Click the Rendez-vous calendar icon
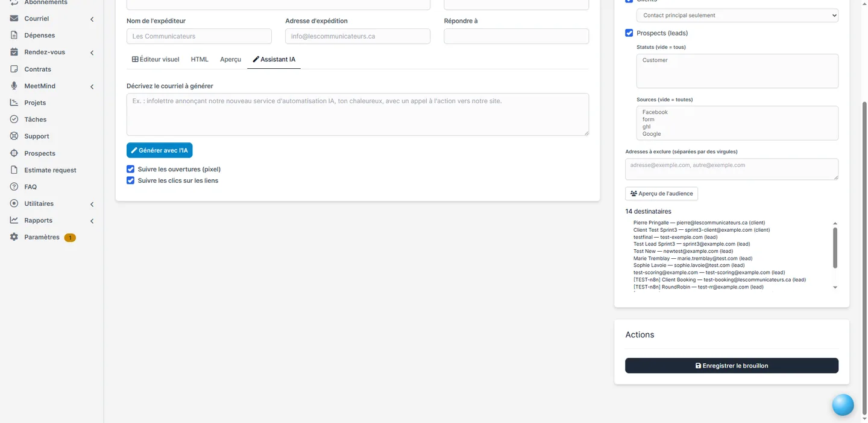The height and width of the screenshot is (423, 868). click(x=14, y=52)
